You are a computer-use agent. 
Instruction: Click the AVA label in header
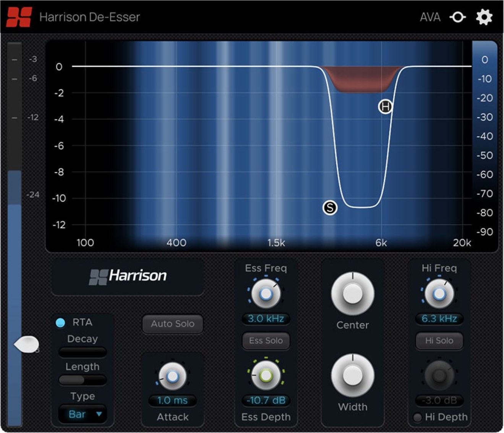click(x=430, y=17)
